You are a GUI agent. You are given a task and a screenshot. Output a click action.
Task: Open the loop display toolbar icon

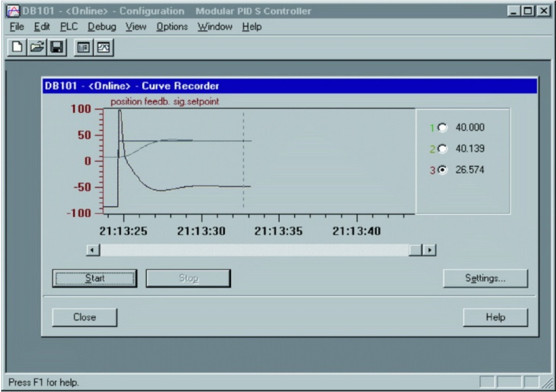point(84,48)
